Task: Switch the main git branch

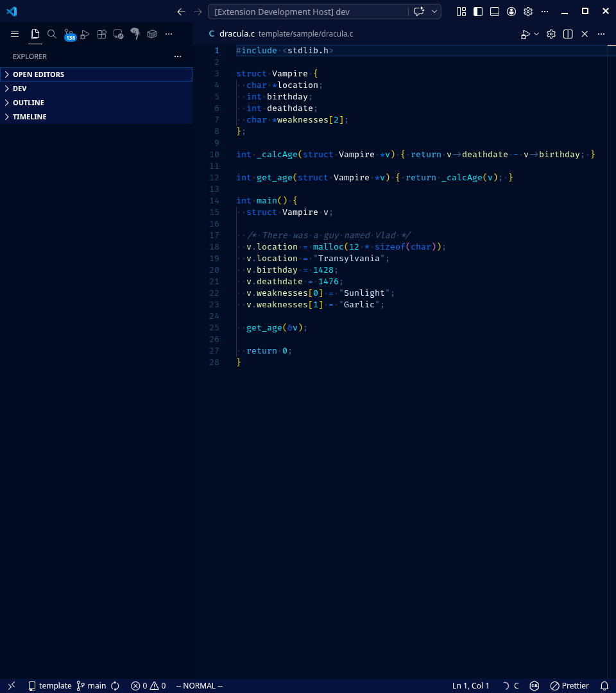Action: click(92, 685)
